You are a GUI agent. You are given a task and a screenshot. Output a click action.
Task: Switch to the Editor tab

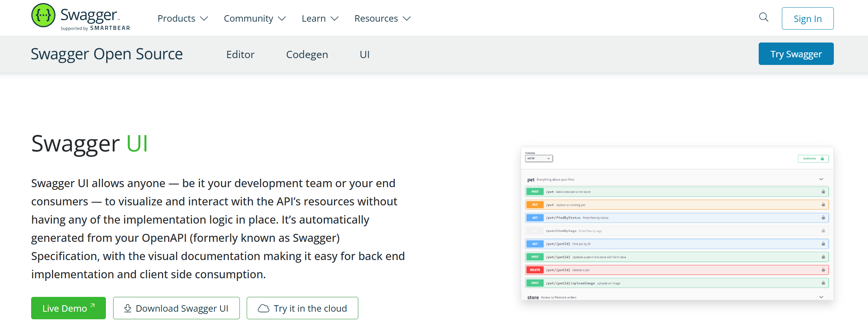[240, 55]
